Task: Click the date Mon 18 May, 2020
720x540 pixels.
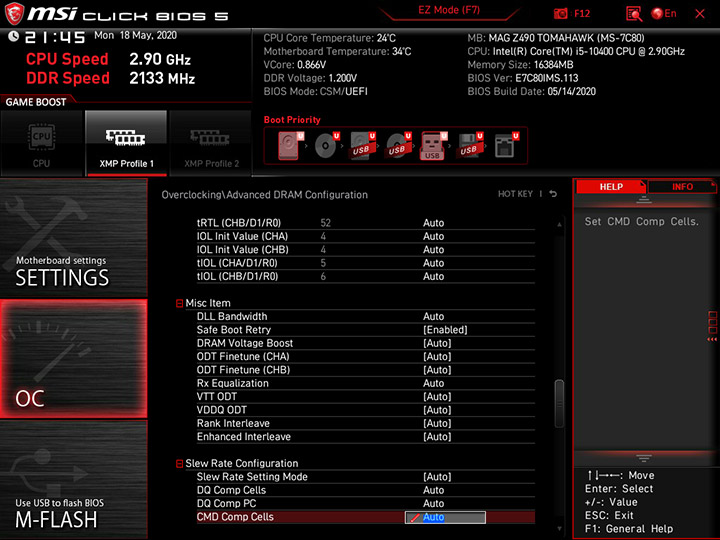Action: click(x=135, y=35)
